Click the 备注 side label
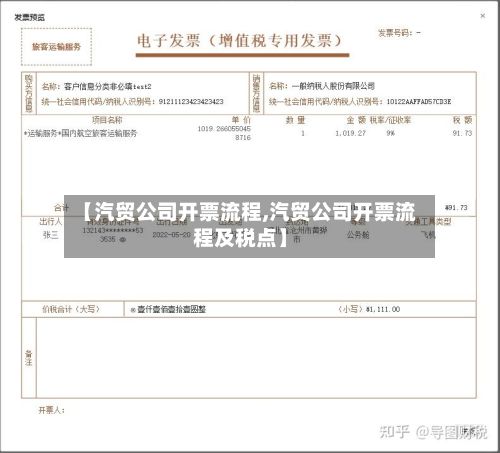 click(29, 358)
